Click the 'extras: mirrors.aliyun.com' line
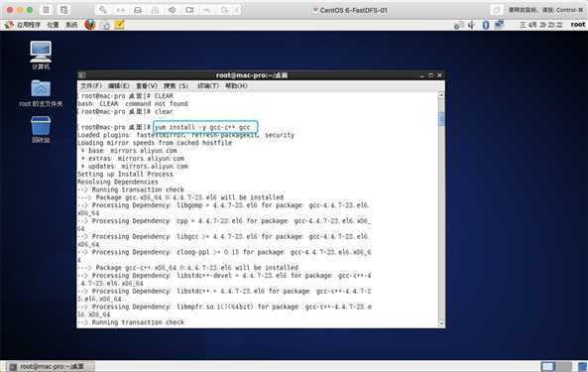 (x=133, y=159)
